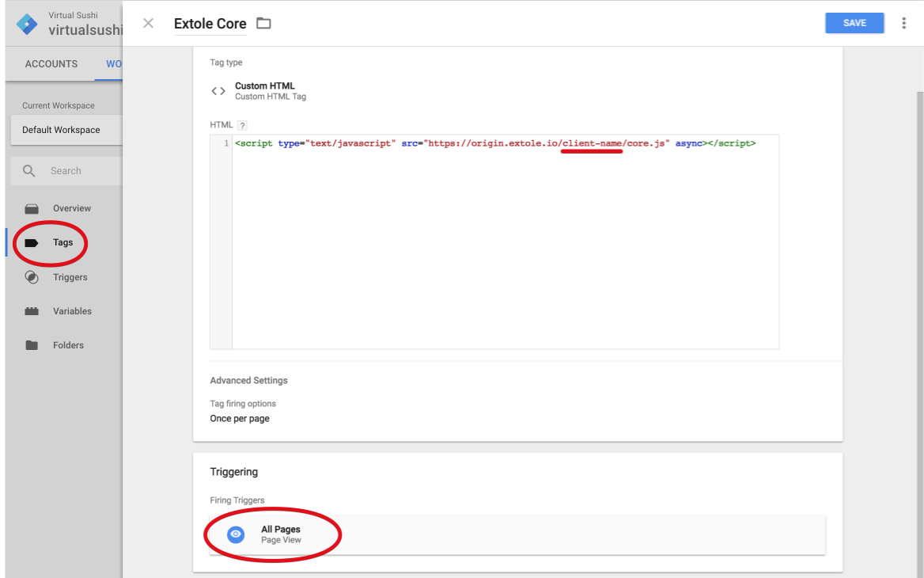924x578 pixels.
Task: Click the Folders folder icon
Action: [32, 345]
